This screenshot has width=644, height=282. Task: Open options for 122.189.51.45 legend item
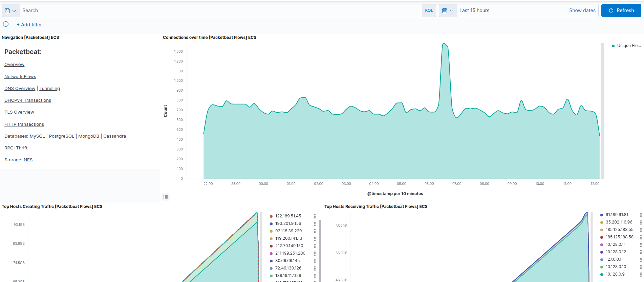[315, 216]
